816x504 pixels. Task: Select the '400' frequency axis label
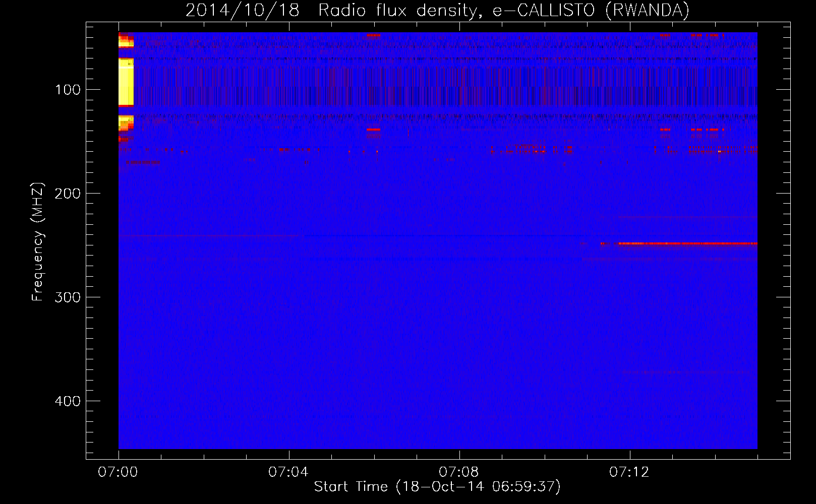(68, 401)
